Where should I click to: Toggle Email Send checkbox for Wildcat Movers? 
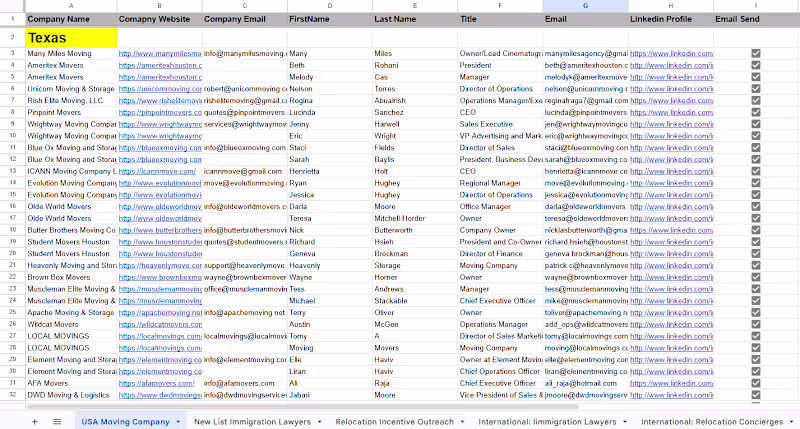pyautogui.click(x=756, y=324)
